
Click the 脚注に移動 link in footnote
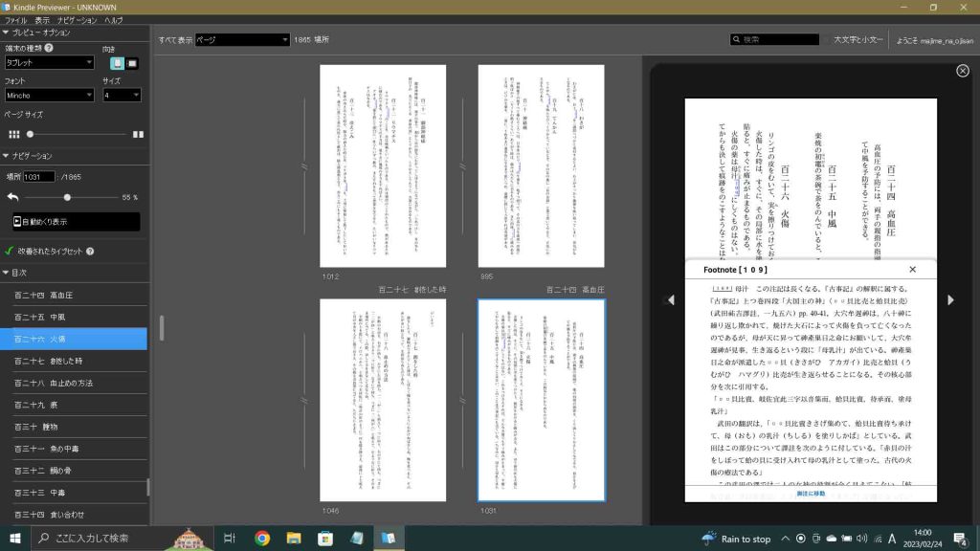[x=811, y=494]
